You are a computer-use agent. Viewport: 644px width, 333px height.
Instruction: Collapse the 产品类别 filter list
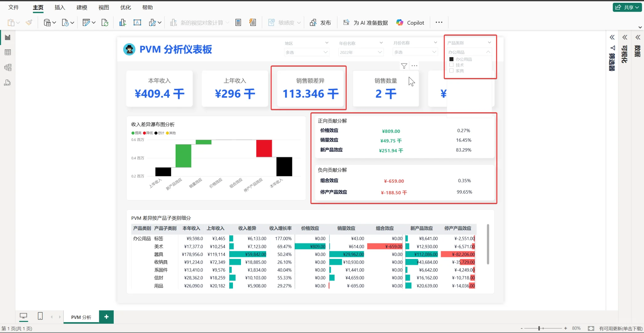[x=488, y=52]
